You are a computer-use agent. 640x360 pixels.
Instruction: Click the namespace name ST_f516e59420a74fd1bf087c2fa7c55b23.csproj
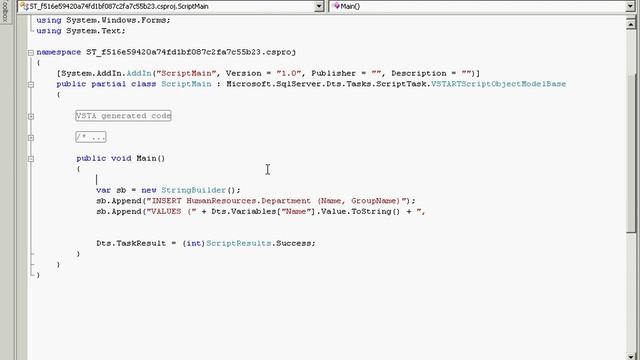pyautogui.click(x=191, y=52)
